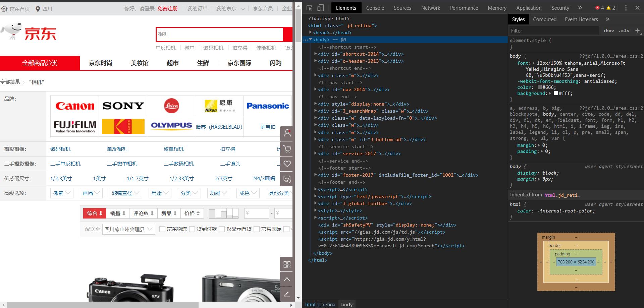
Task: Toggle the :hov element state button
Action: click(608, 30)
